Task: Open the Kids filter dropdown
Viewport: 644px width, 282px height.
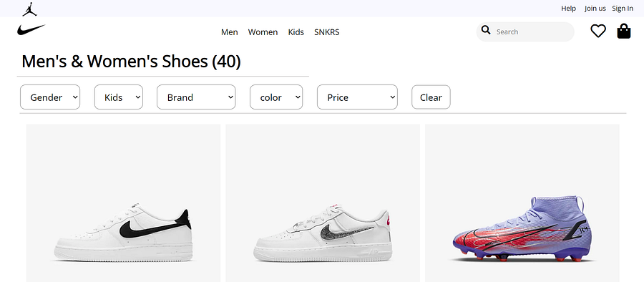Action: pyautogui.click(x=119, y=97)
